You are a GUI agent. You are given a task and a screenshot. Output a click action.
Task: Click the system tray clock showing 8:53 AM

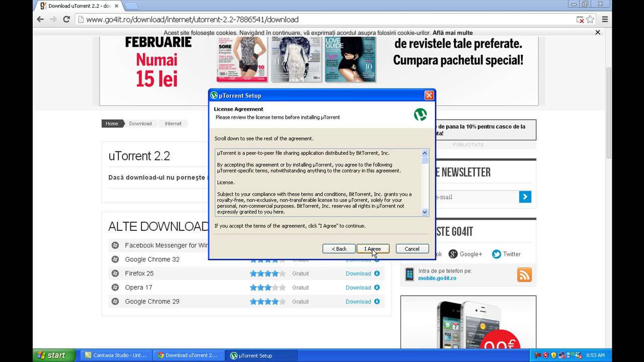[x=595, y=355]
